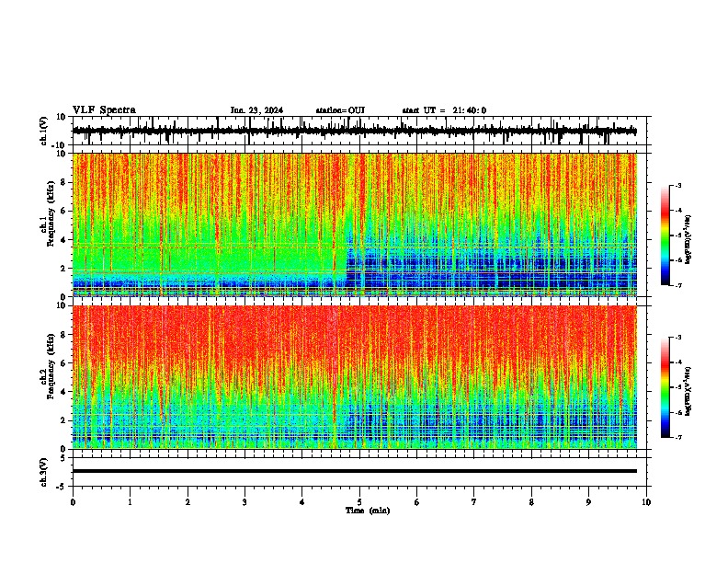Click the ch.3(V) axis label
Image resolution: width=728 pixels, height=563 pixels.
tap(44, 472)
